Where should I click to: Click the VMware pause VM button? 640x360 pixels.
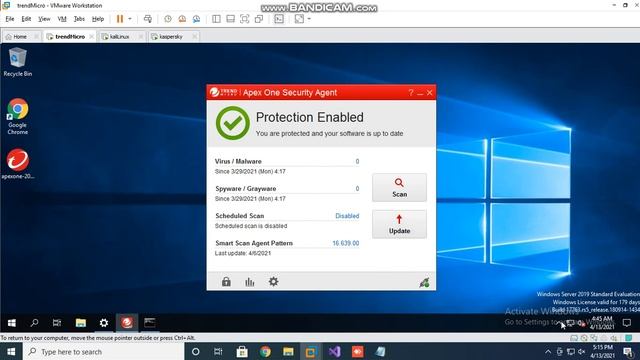click(x=120, y=19)
